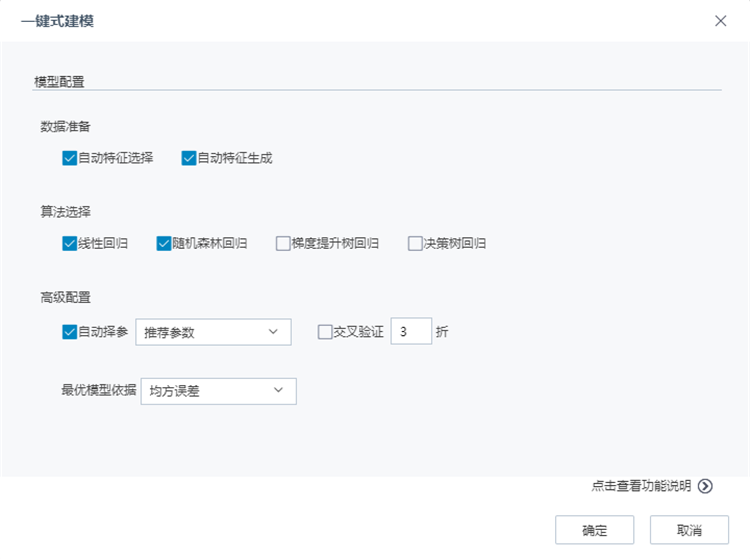This screenshot has width=750, height=559.
Task: Click the cross-validation fold count field
Action: 410,332
